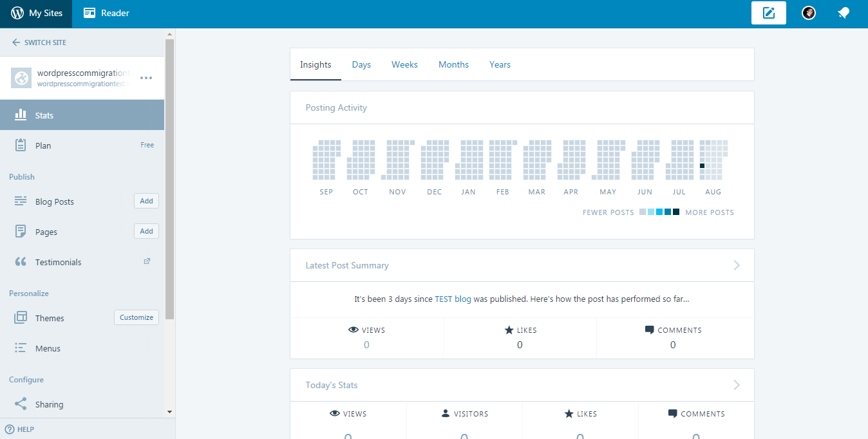
Task: Open the Themes panel
Action: coord(51,317)
